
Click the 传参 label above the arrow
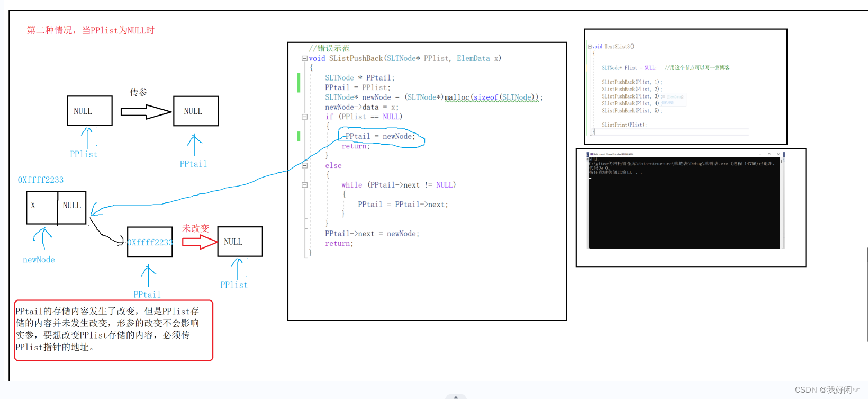click(139, 92)
